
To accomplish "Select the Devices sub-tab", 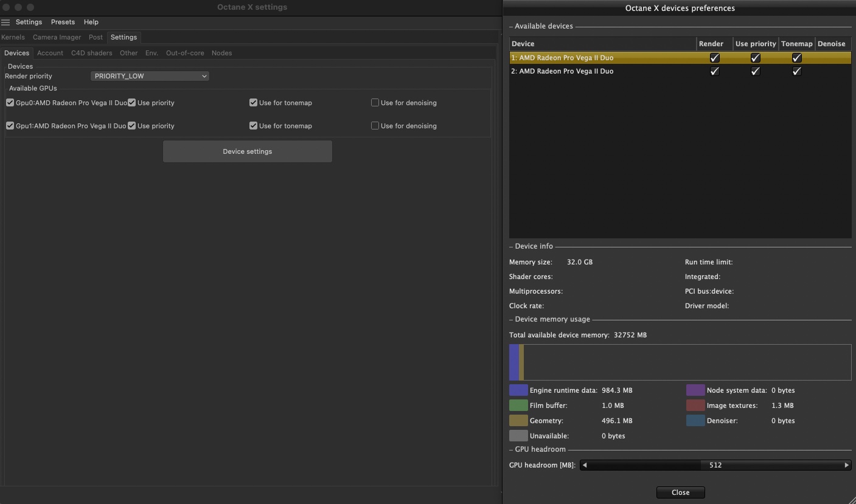I will pos(16,53).
